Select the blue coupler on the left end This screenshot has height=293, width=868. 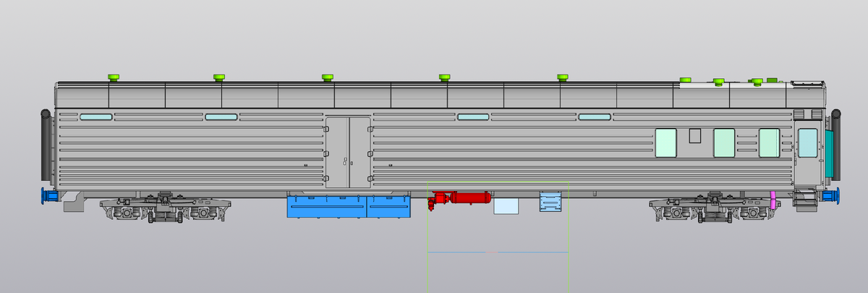click(x=49, y=196)
